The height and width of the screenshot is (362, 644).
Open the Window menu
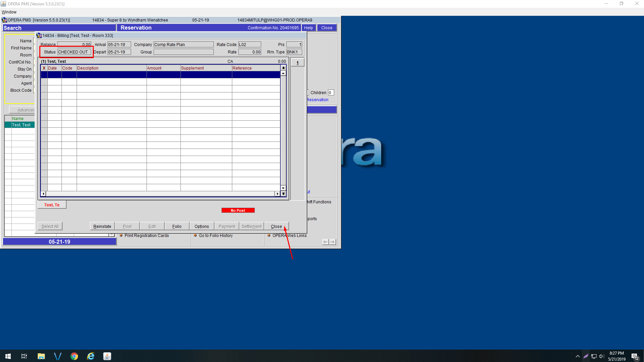pos(9,12)
